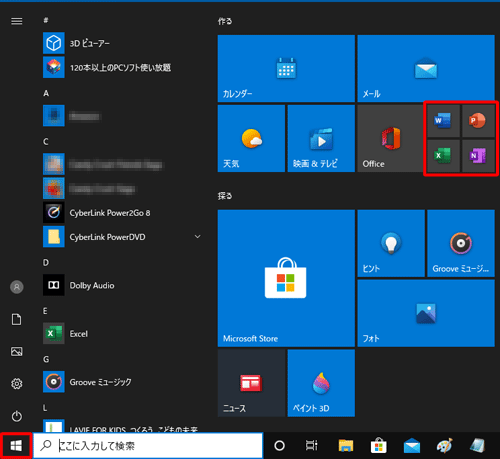
Task: Launch Word from the small tile
Action: coord(443,121)
